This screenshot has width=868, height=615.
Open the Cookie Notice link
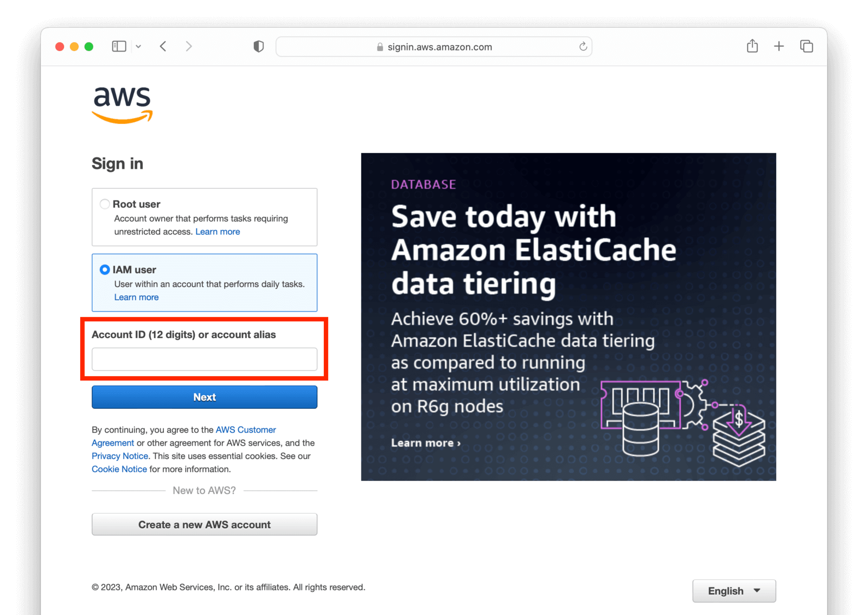coord(119,469)
